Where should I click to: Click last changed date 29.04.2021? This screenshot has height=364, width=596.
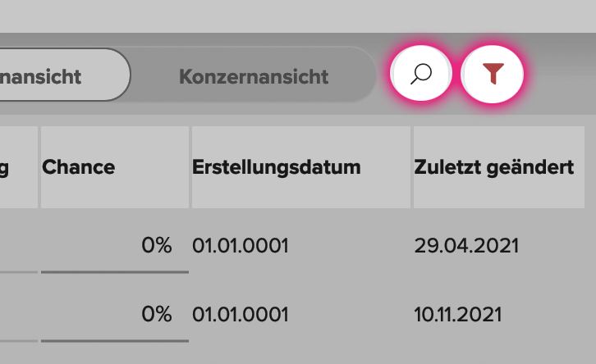click(x=466, y=246)
